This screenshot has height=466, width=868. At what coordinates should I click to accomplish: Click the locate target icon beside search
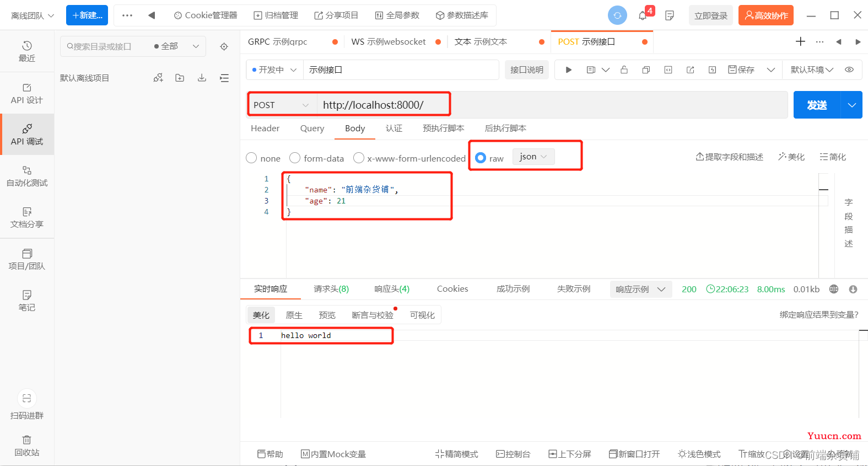(x=224, y=46)
